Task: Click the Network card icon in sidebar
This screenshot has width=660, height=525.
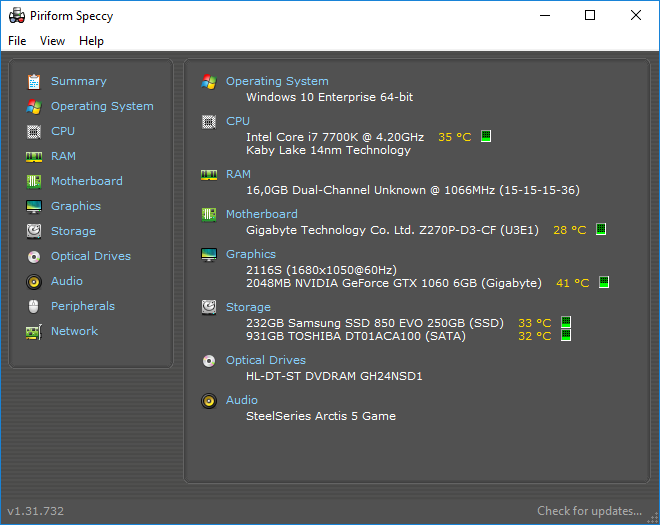Action: click(x=34, y=332)
